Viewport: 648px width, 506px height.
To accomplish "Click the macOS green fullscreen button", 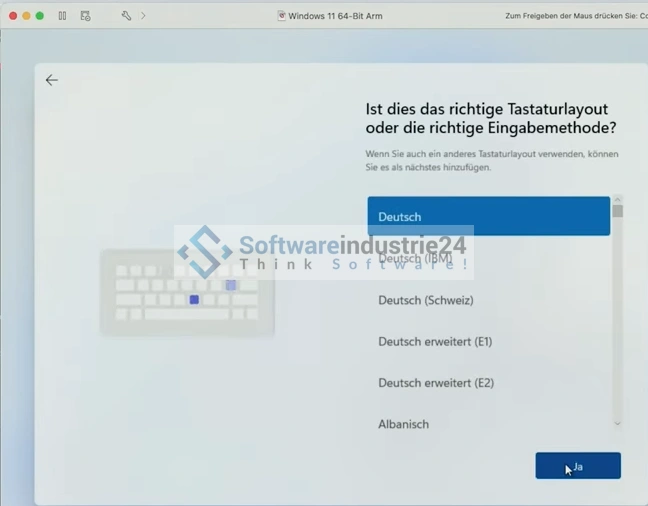I will point(40,16).
